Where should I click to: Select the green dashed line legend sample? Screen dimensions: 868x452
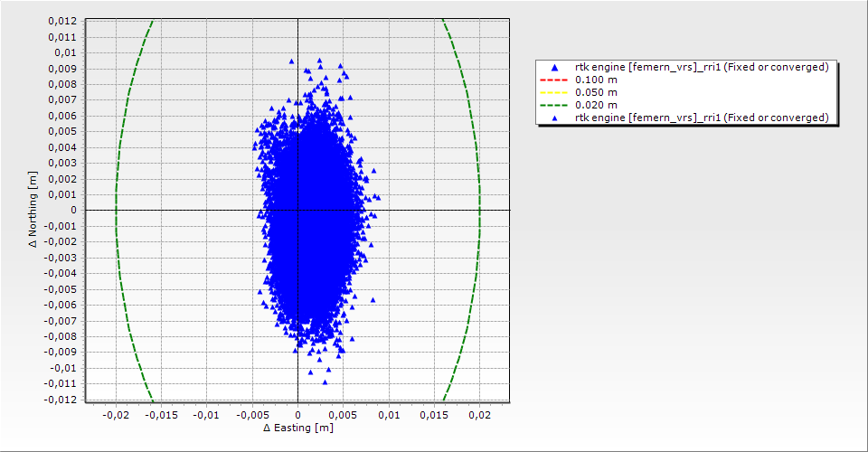pyautogui.click(x=554, y=105)
